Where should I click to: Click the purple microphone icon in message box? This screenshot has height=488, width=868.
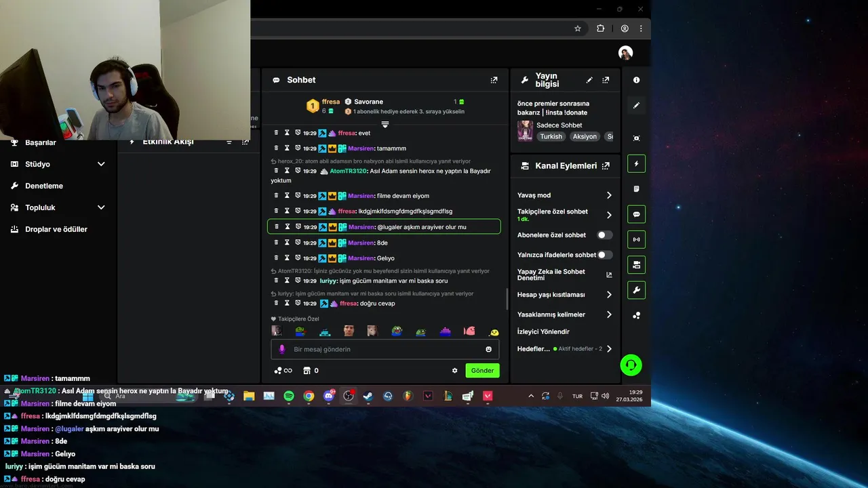[281, 349]
